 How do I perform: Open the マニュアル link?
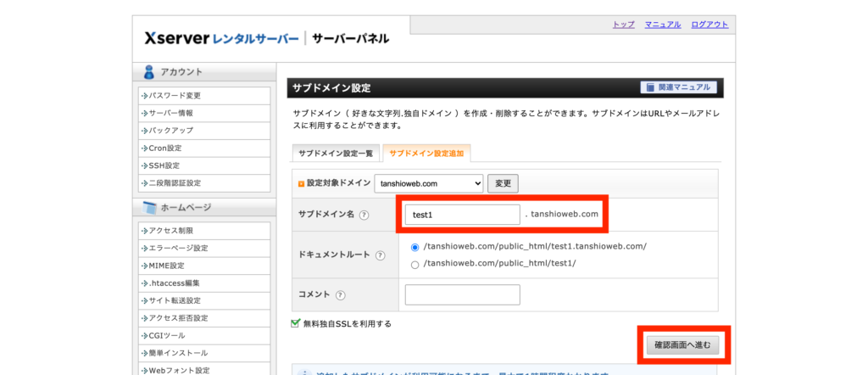663,25
